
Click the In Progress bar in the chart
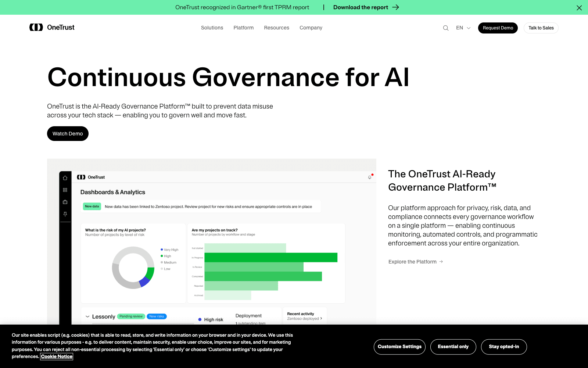point(271,258)
